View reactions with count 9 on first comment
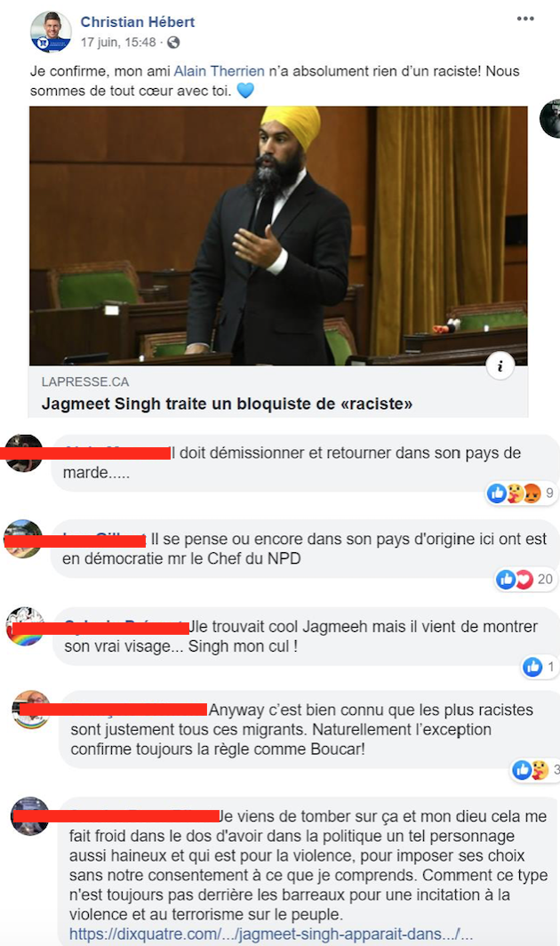Screen dimensions: 560x946 pos(522,493)
